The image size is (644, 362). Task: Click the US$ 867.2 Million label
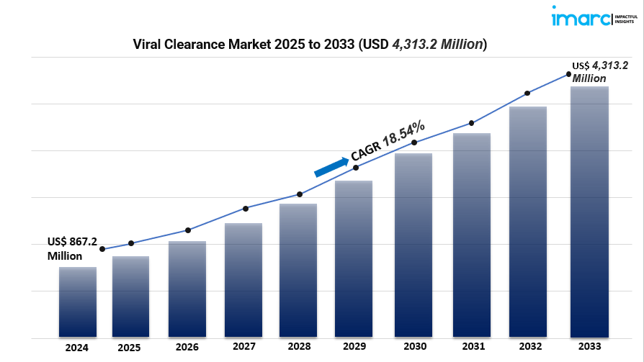(72, 249)
